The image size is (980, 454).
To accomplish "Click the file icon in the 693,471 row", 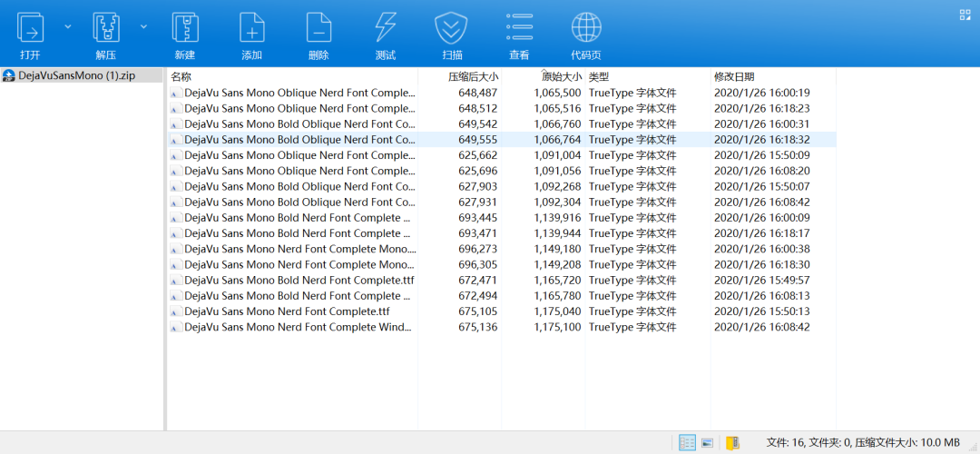I will point(176,234).
